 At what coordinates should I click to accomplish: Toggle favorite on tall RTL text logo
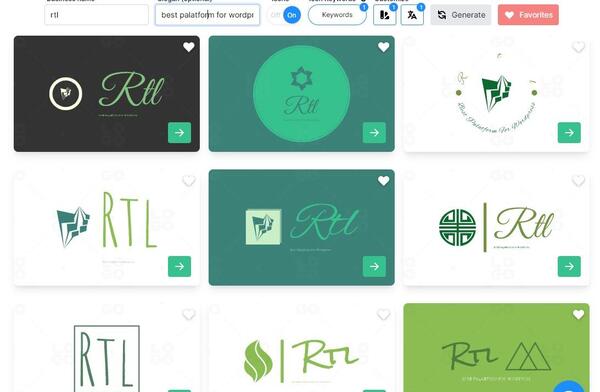click(x=189, y=181)
